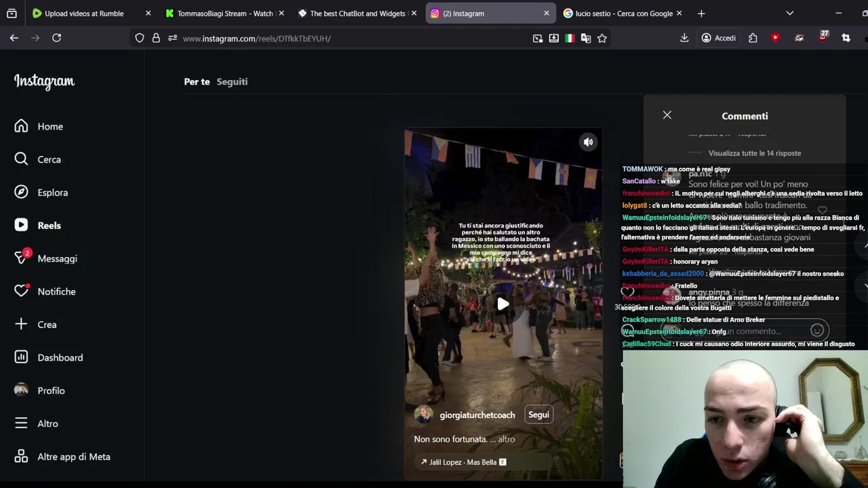
Task: Like the pa.n1c comment heart
Action: click(x=822, y=211)
